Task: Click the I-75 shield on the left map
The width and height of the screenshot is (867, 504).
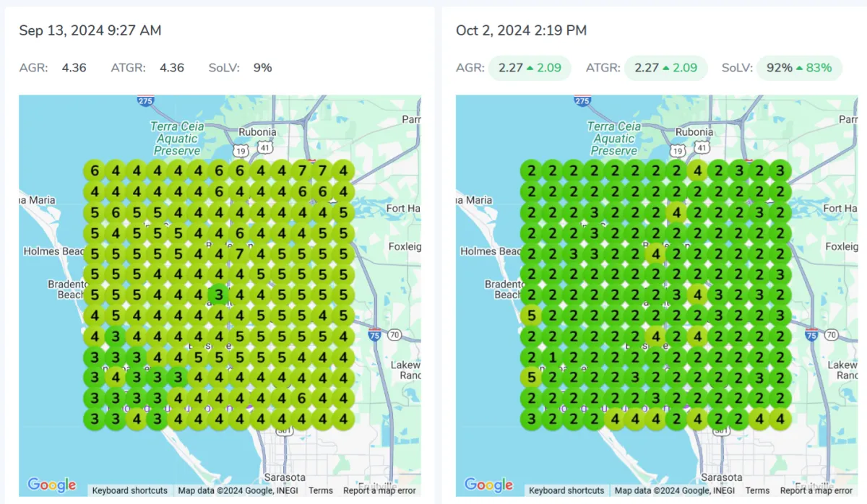Action: click(374, 334)
